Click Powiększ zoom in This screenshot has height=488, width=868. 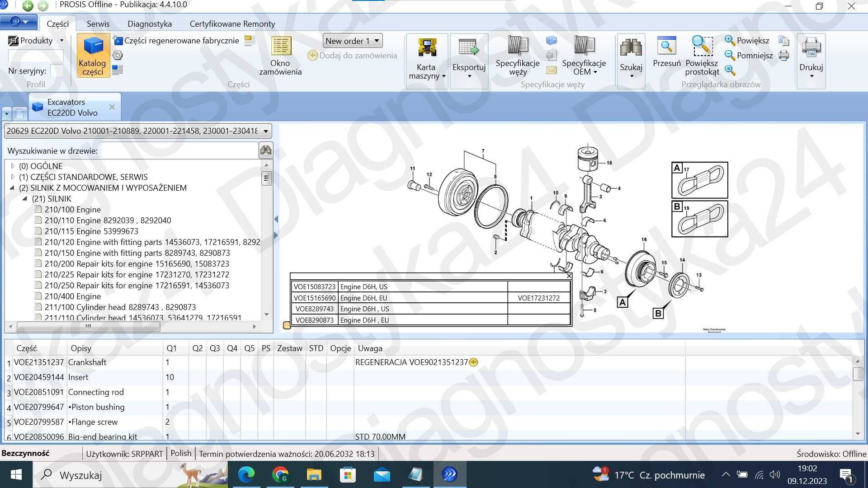(747, 41)
